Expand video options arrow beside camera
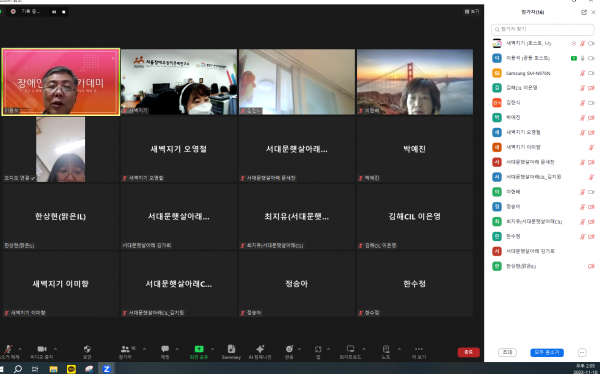This screenshot has height=374, width=600. point(55,349)
